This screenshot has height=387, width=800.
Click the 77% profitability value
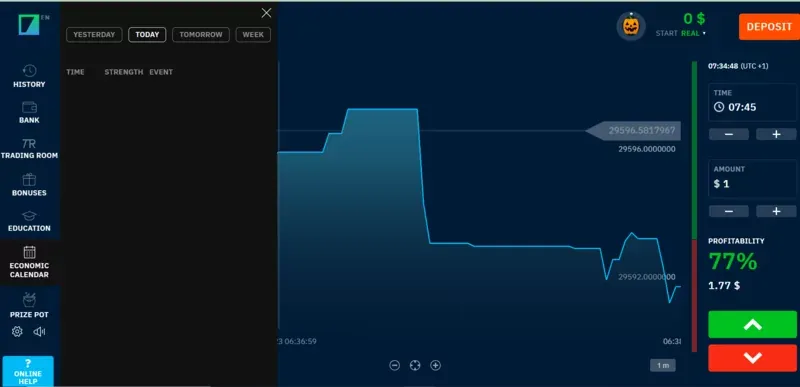pos(733,261)
